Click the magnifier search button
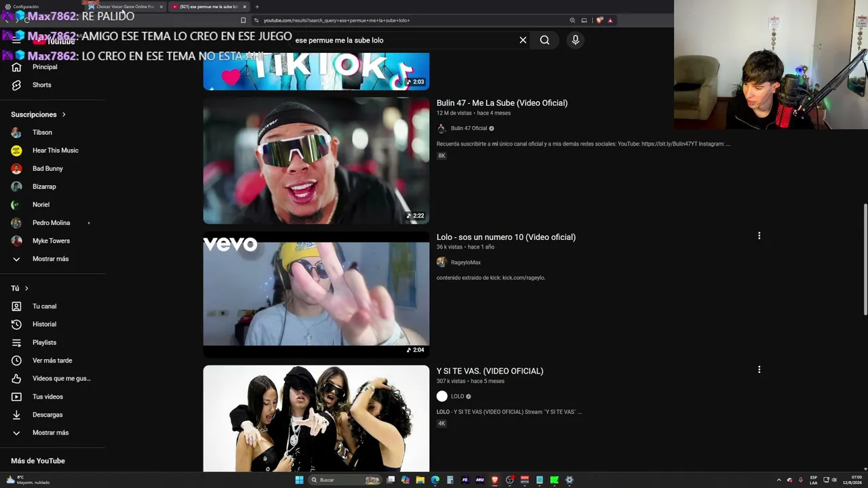Viewport: 868px width, 488px height. tap(545, 40)
